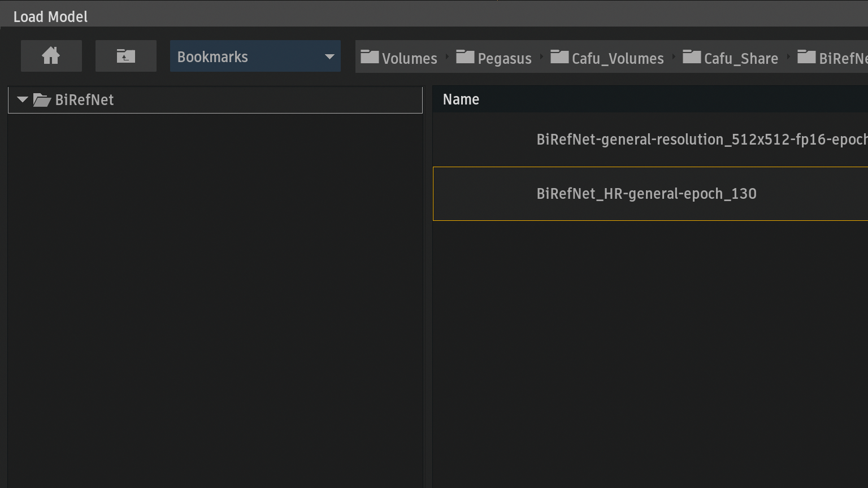Image resolution: width=868 pixels, height=488 pixels.
Task: Navigate to the Pegasus breadcrumb folder
Action: coord(504,59)
